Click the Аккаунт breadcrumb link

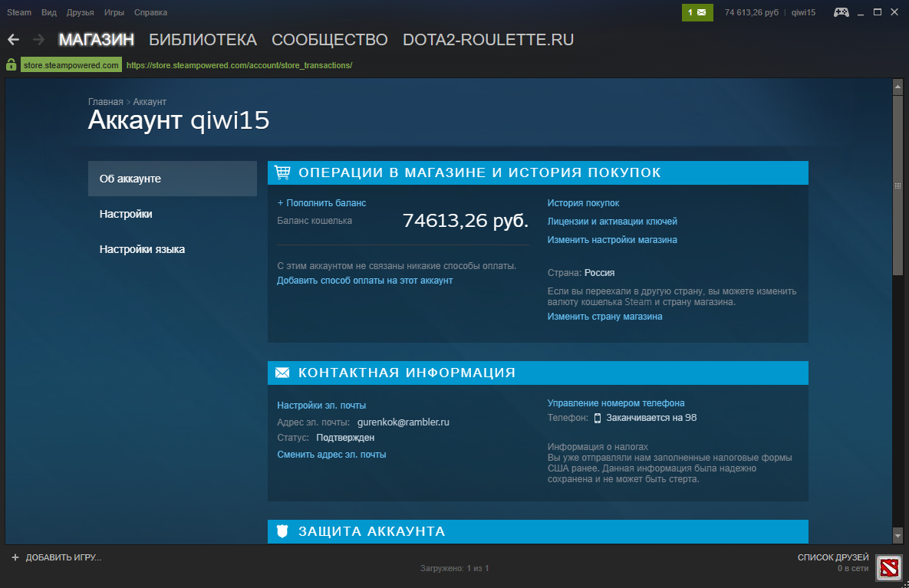(x=150, y=101)
